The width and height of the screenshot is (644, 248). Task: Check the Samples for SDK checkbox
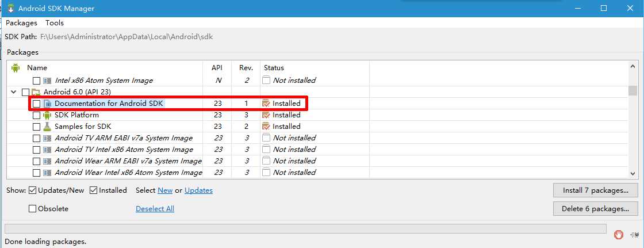pos(37,127)
